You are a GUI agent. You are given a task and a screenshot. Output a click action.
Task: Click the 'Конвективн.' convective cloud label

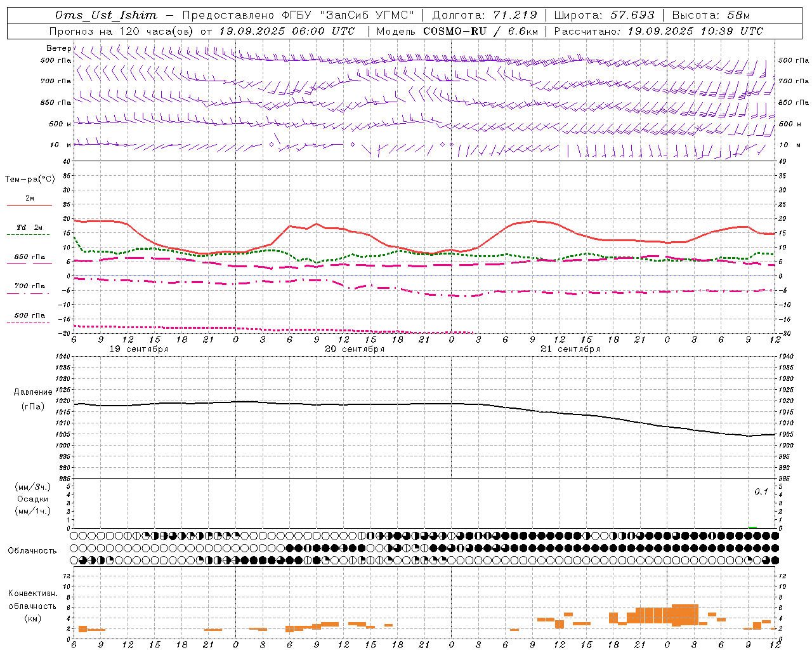point(32,594)
